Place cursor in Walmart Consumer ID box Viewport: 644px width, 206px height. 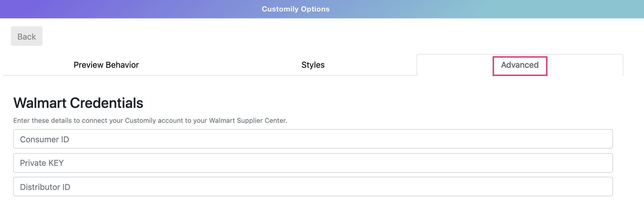tap(313, 139)
